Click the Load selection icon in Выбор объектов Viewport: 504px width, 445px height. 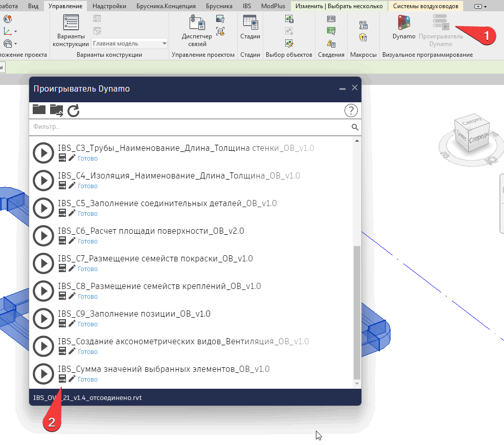pos(289,31)
